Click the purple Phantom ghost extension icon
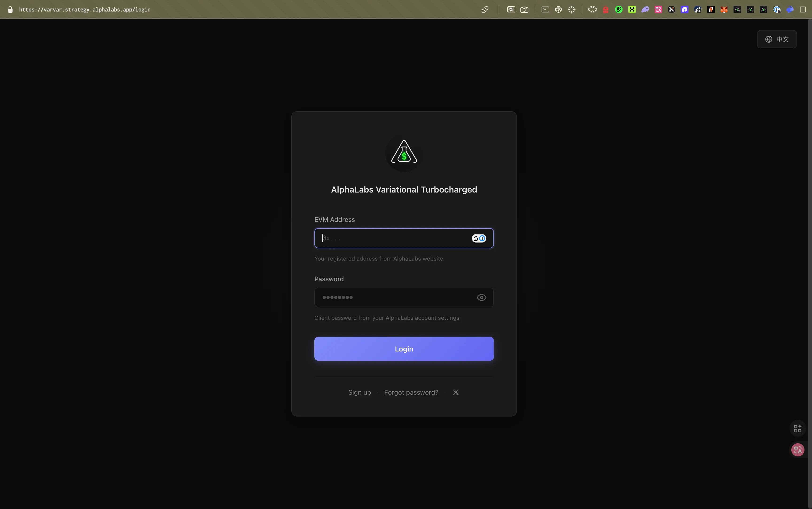The image size is (812, 509). pos(645,9)
